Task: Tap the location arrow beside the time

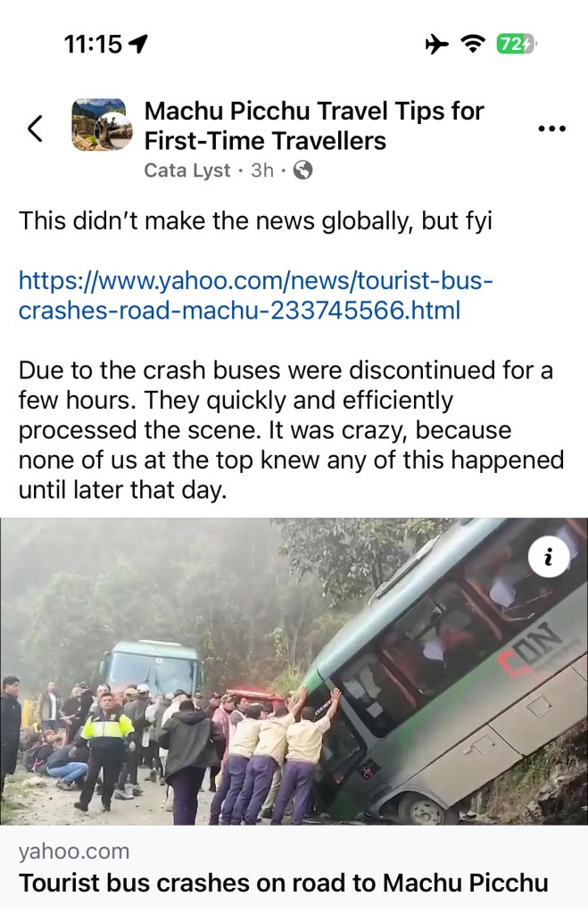Action: (x=137, y=44)
